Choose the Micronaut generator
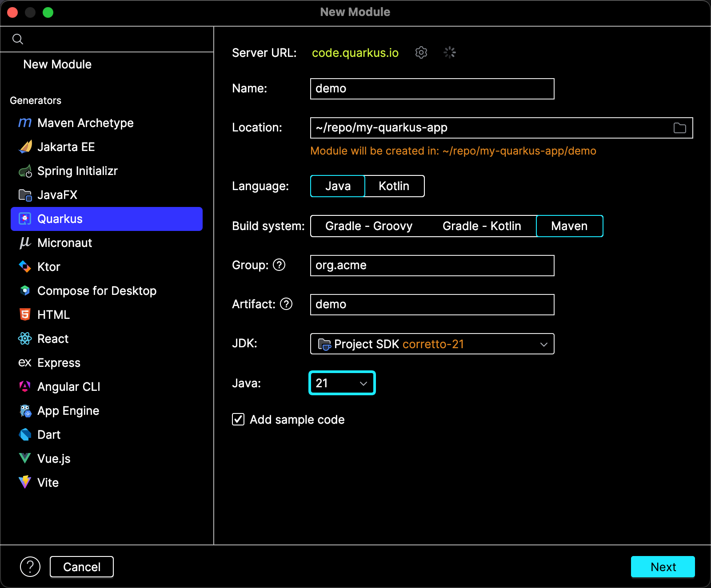Image resolution: width=711 pixels, height=588 pixels. click(64, 243)
